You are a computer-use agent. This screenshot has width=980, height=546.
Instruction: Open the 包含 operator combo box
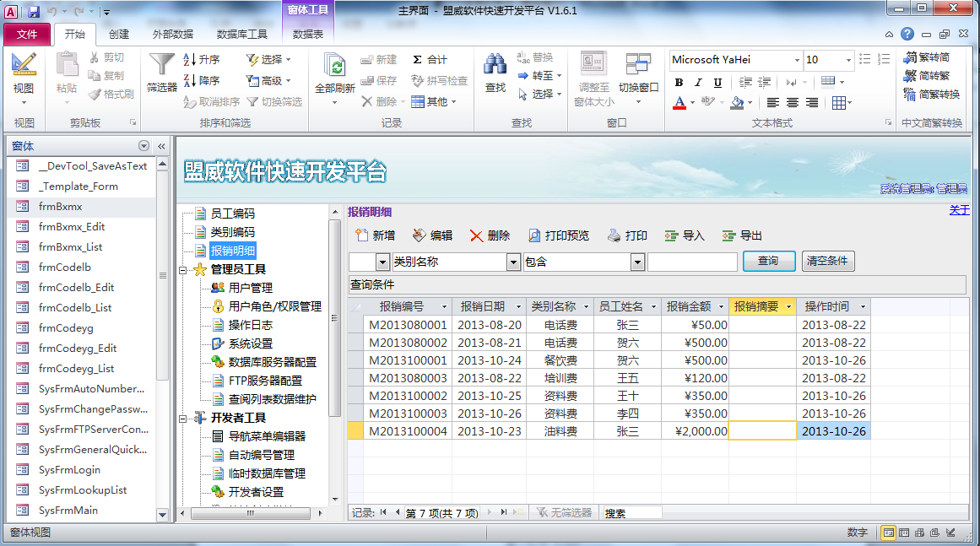coord(637,262)
